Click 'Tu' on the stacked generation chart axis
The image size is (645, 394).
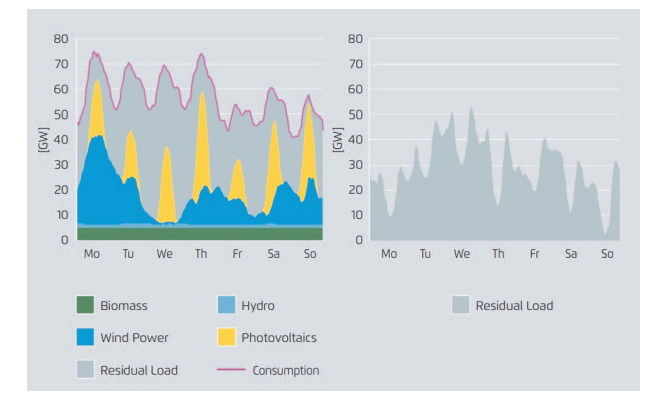click(128, 254)
